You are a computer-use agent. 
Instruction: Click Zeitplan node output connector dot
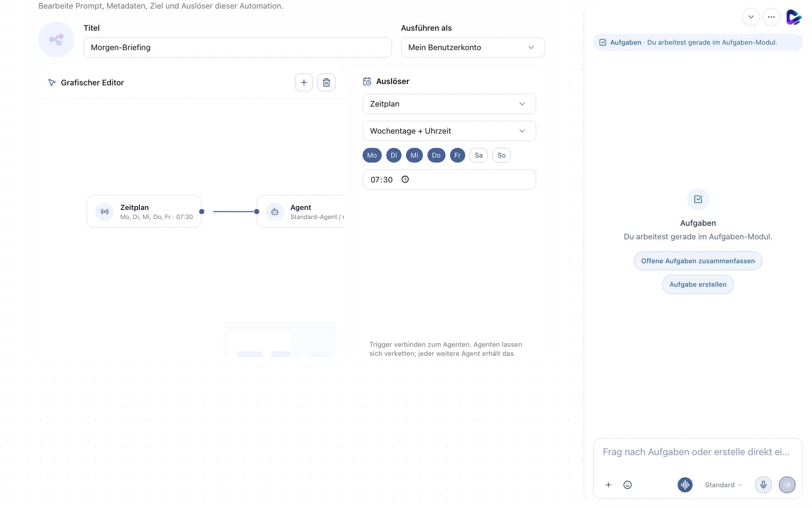[x=202, y=211]
